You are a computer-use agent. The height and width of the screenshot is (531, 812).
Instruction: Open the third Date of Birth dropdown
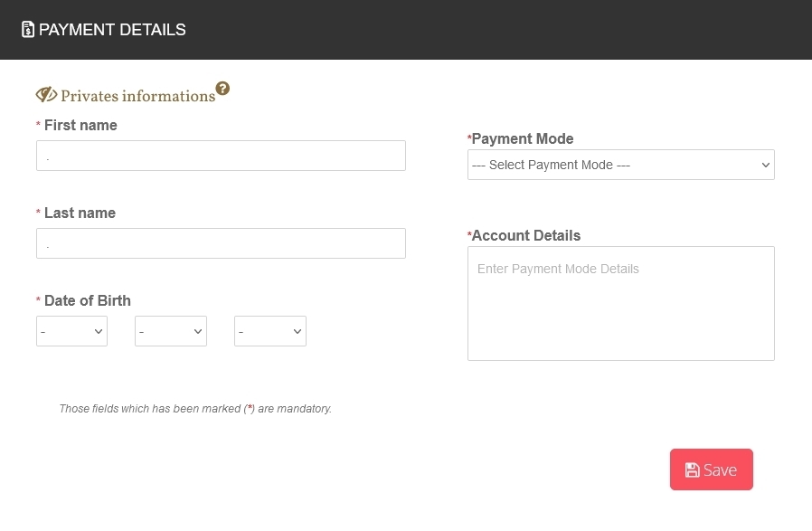click(270, 331)
